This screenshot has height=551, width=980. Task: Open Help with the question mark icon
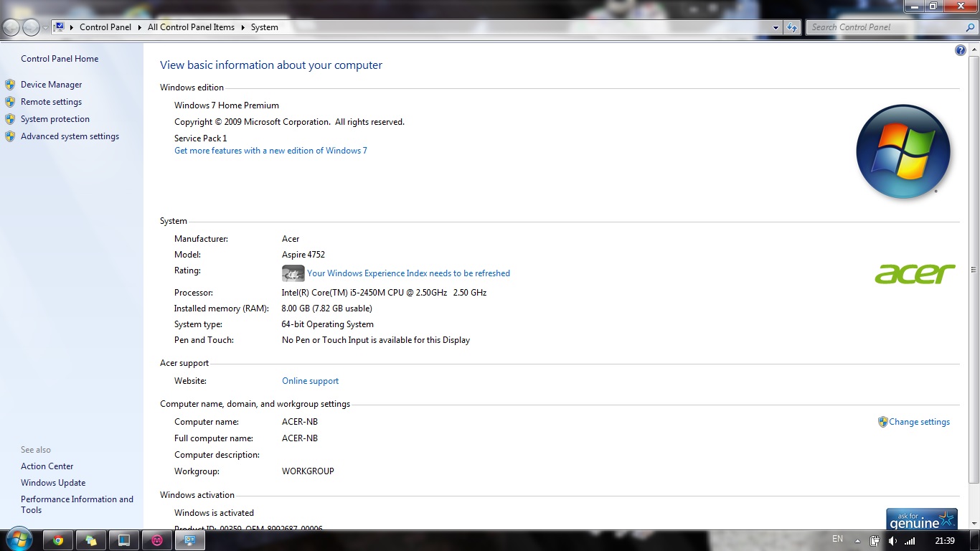coord(961,50)
